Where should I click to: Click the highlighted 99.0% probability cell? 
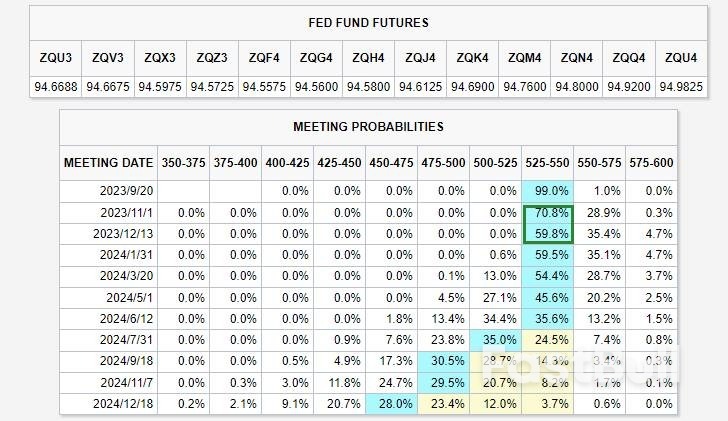pos(547,191)
